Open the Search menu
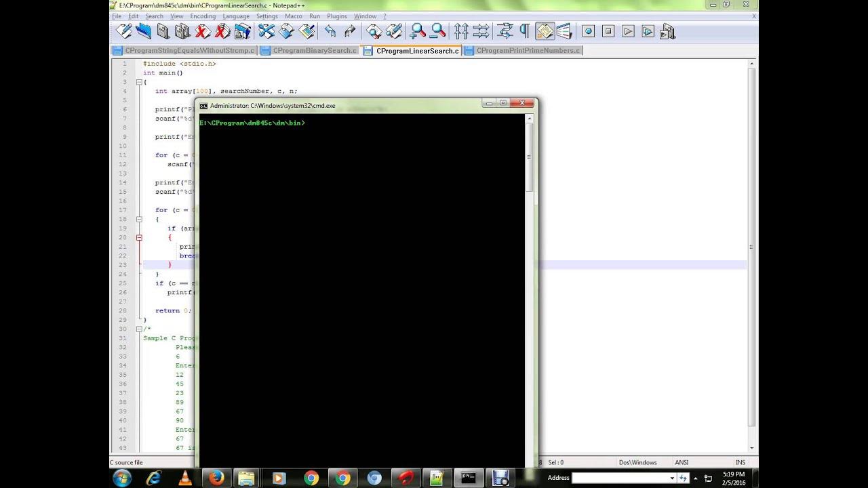868x488 pixels. [x=154, y=16]
